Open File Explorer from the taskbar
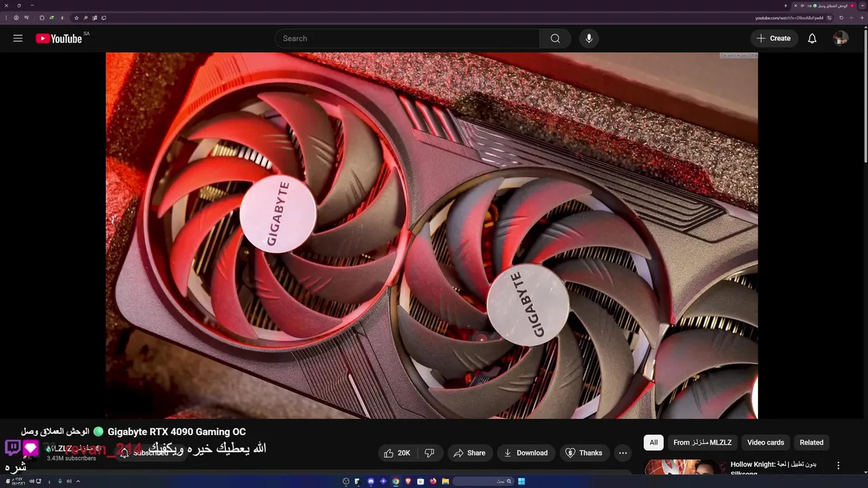The width and height of the screenshot is (868, 488). point(446,481)
